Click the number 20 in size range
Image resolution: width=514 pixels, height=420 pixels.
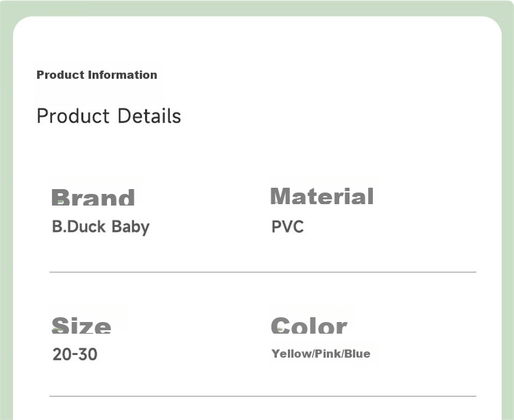(x=62, y=354)
